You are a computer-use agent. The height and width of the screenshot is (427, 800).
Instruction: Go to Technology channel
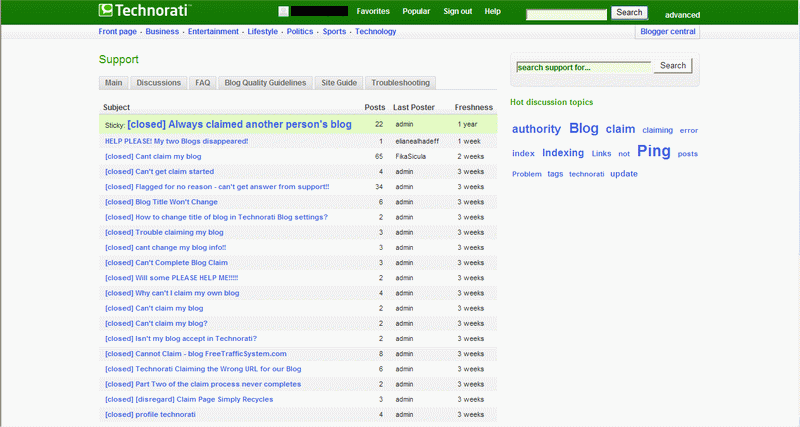pyautogui.click(x=376, y=32)
